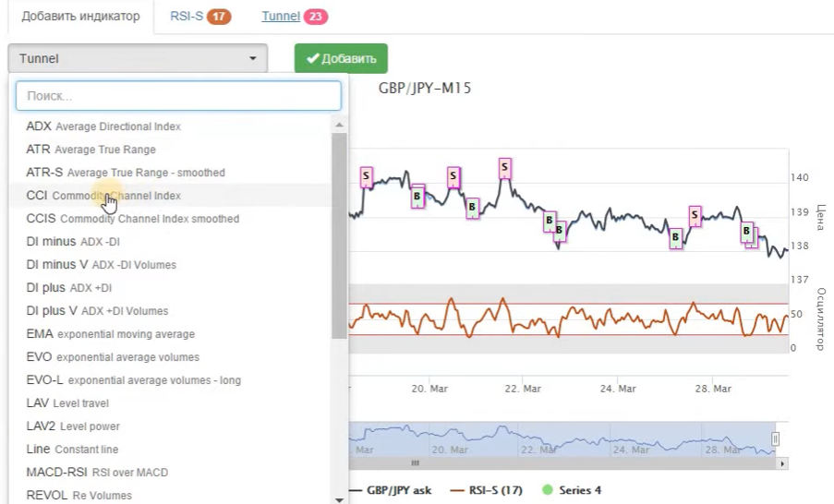
Task: Click the green Добавить button
Action: coord(341,58)
